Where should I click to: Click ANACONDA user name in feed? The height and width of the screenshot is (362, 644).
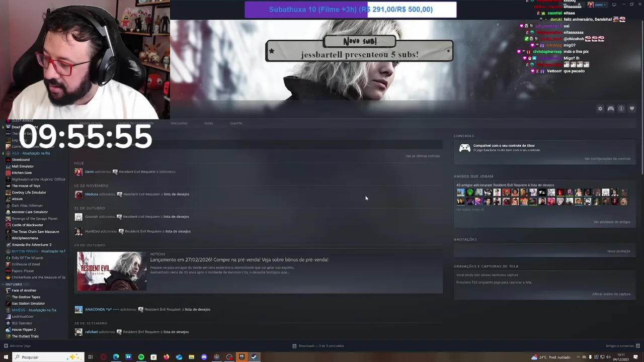(x=102, y=310)
